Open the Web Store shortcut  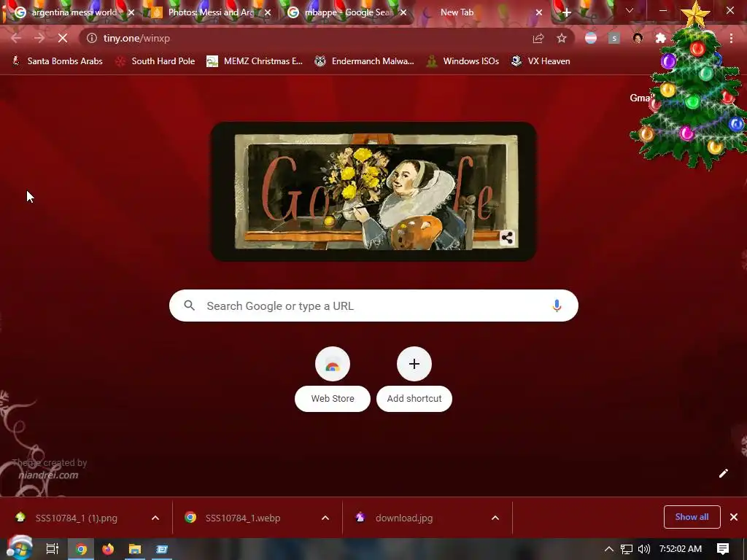coord(333,379)
